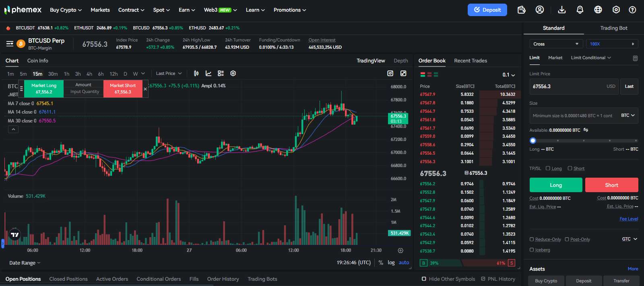Expand the chart to fullscreen
Screen dimensions: 644x286
click(403, 73)
